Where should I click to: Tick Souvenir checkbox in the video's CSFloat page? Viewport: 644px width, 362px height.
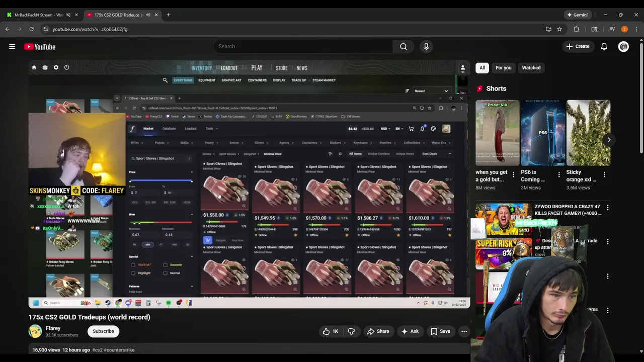coord(165,265)
